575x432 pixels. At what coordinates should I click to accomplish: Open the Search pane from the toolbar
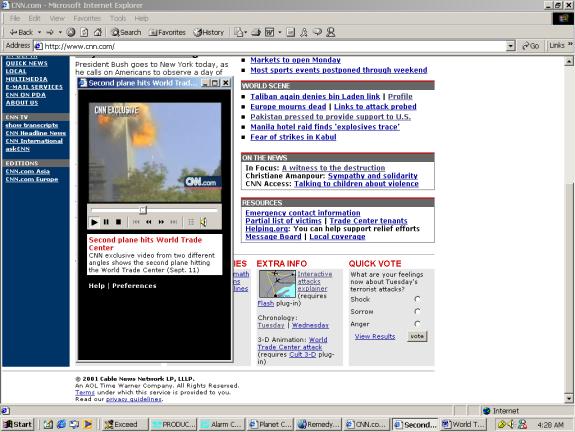click(126, 32)
